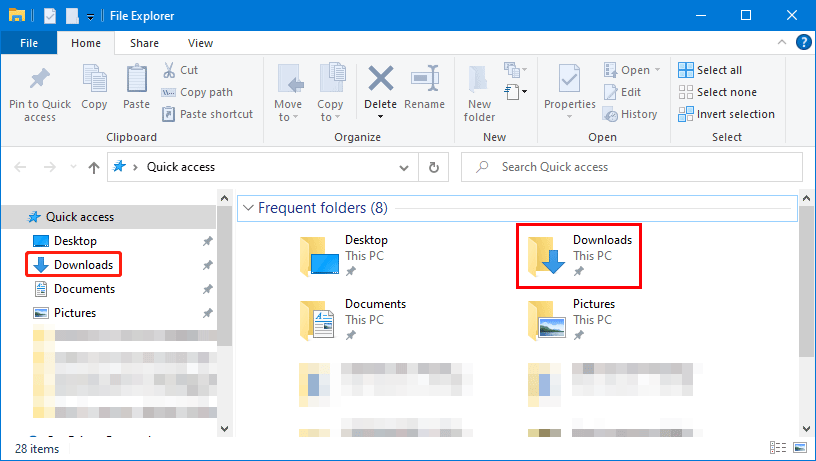Click the Quick access address bar

(263, 167)
